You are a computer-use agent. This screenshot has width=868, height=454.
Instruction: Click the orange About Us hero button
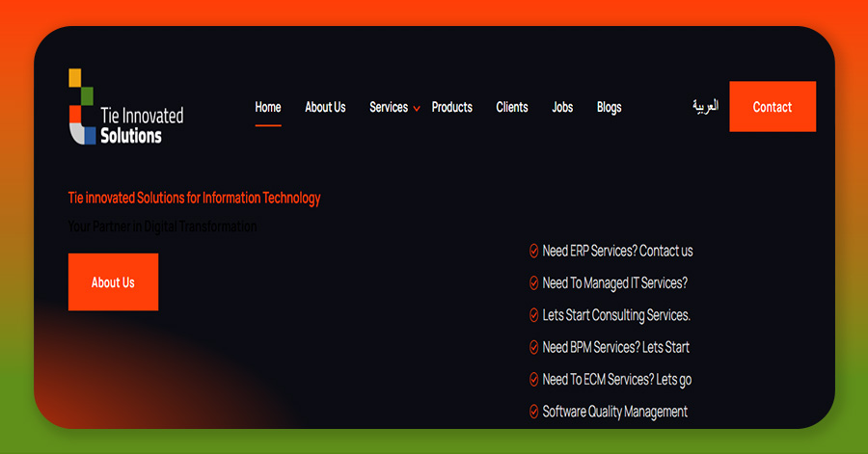coord(113,282)
